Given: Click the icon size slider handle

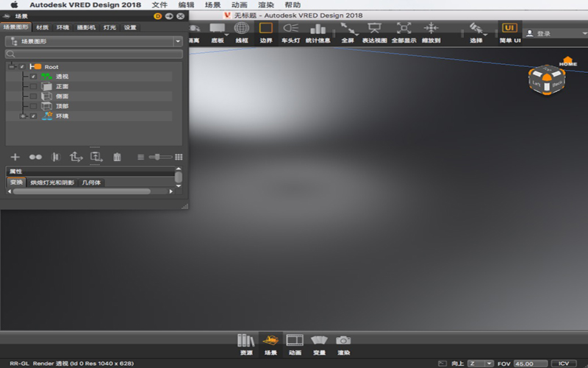Looking at the screenshot, I should point(157,157).
